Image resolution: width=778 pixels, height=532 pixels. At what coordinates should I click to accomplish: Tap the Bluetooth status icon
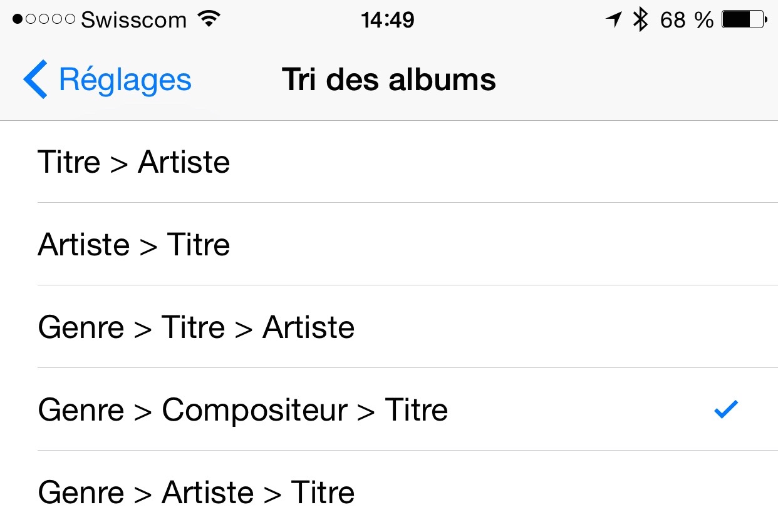click(x=640, y=20)
